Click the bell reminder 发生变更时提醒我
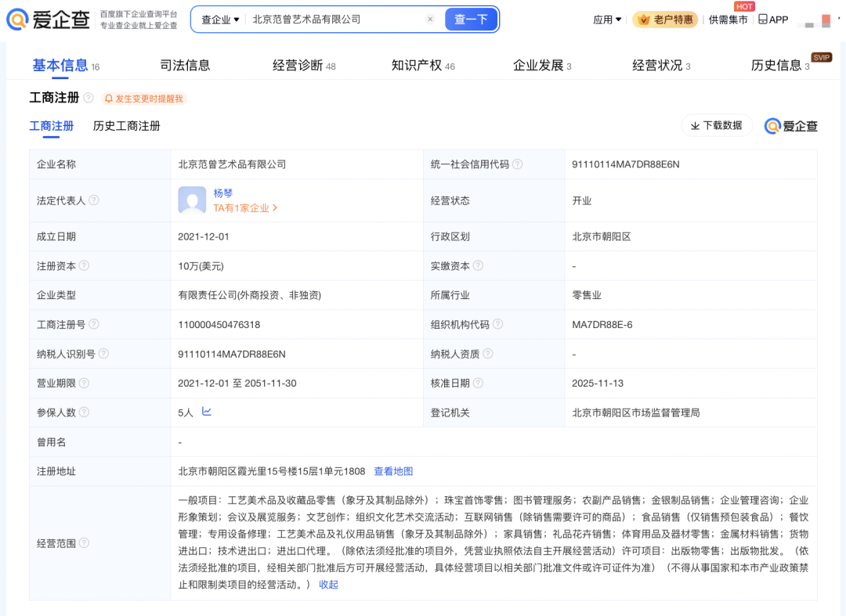The image size is (846, 616). pyautogui.click(x=144, y=99)
